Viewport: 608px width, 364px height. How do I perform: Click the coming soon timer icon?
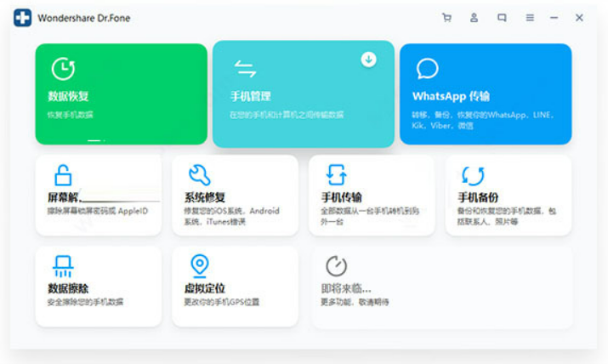point(336,265)
